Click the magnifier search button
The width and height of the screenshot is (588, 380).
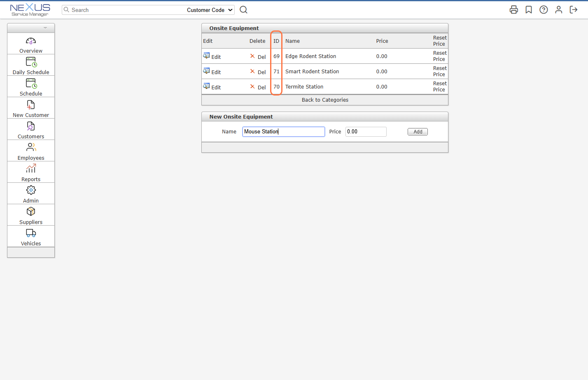(x=244, y=10)
